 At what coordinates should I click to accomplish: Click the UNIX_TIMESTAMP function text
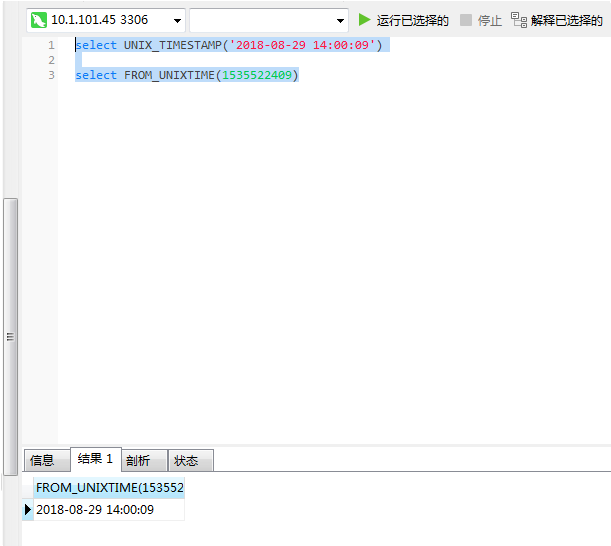coord(173,45)
